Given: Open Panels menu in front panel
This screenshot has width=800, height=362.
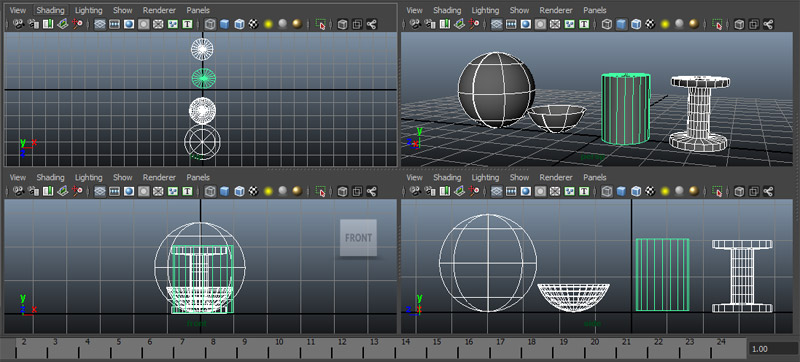Looking at the screenshot, I should [x=198, y=177].
